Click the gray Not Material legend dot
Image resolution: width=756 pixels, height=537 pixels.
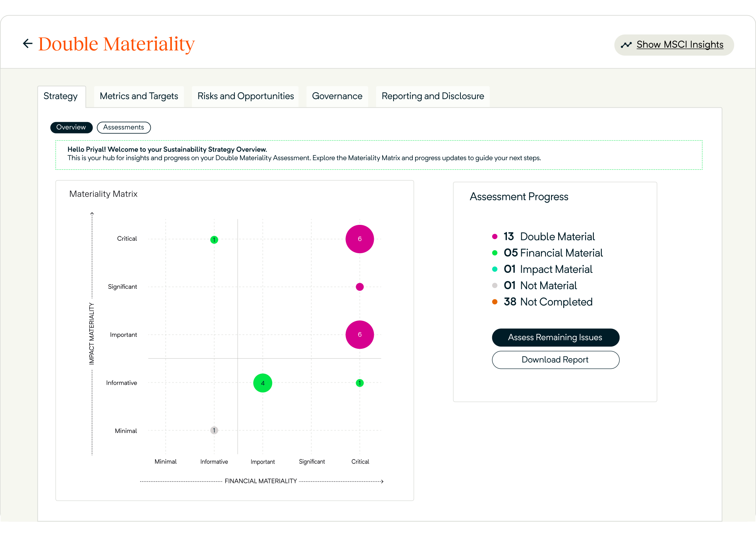pos(494,285)
